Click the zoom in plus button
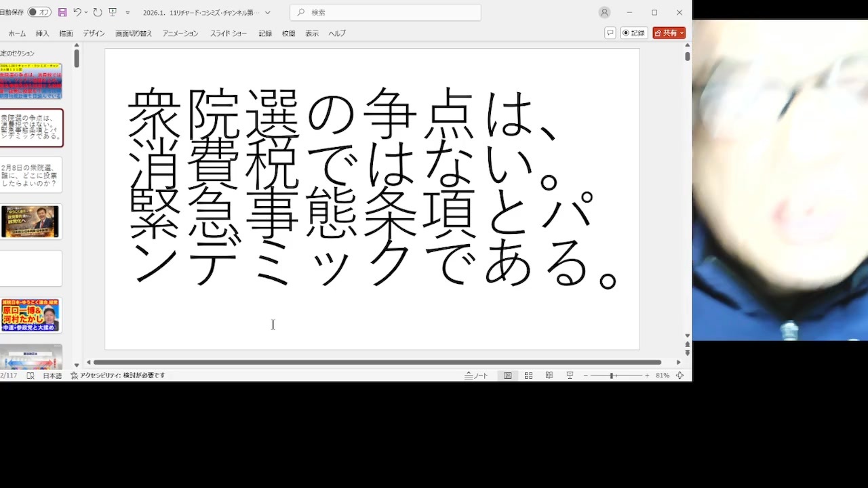Screen dimensions: 868x488 pyautogui.click(x=646, y=375)
